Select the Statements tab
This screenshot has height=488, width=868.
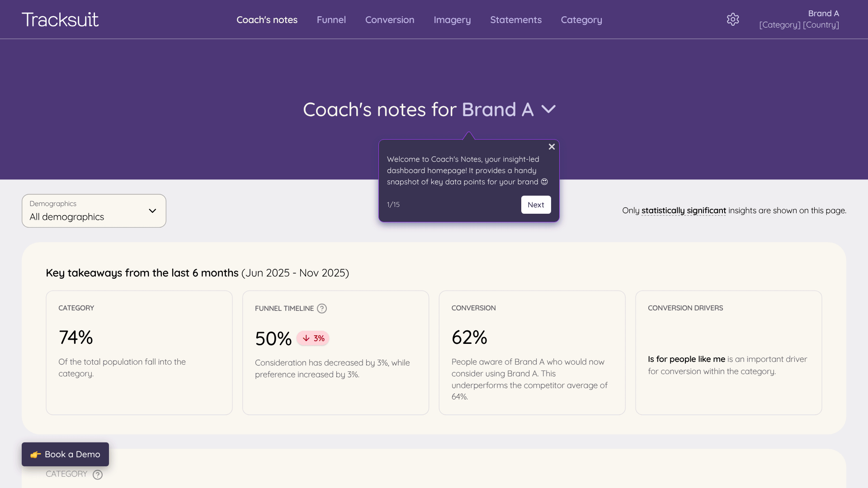tap(516, 20)
